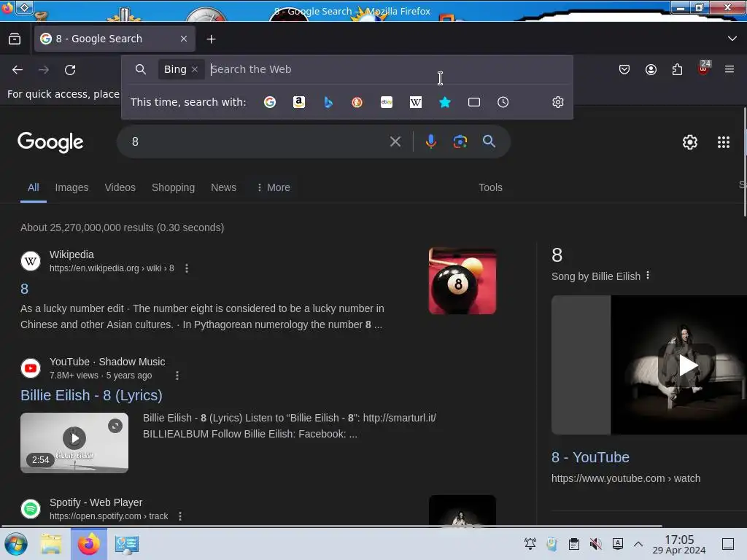Image resolution: width=747 pixels, height=560 pixels.
Task: Open the Firefox account icon
Action: [651, 69]
